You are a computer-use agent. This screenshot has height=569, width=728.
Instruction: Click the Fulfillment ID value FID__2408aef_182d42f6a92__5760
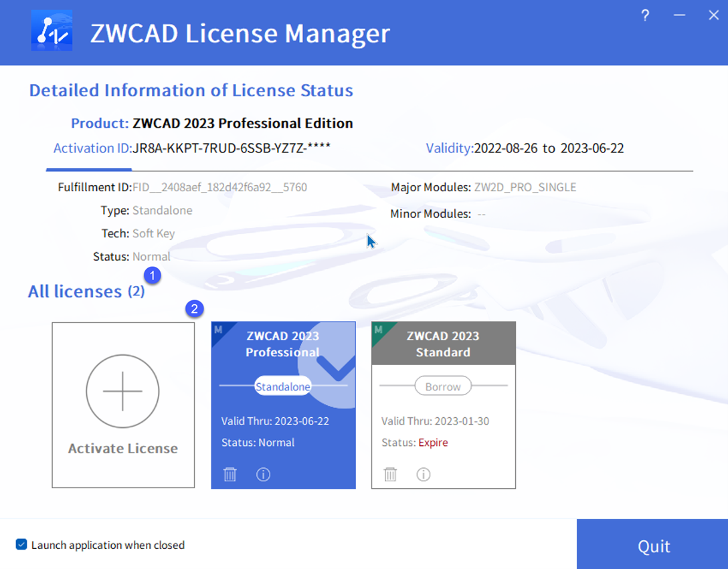pos(220,187)
